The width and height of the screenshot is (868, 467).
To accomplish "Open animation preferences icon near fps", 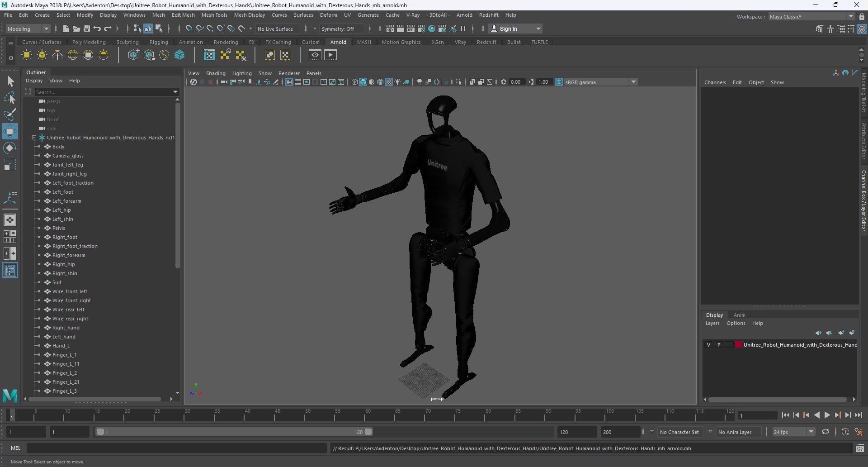I will tap(859, 432).
